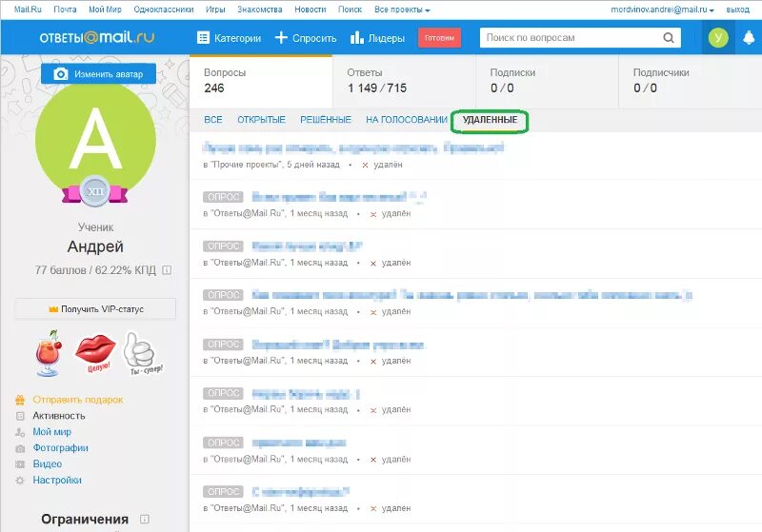The image size is (762, 532).
Task: Click выход link
Action: coord(737,10)
